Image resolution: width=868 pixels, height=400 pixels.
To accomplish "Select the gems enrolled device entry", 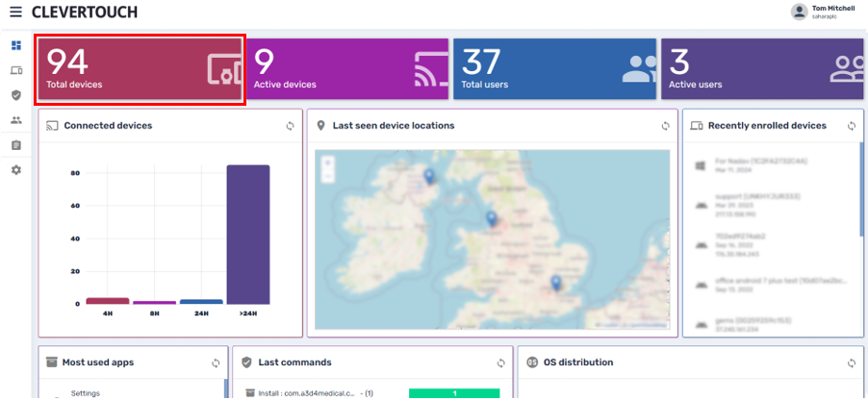I will point(770,324).
